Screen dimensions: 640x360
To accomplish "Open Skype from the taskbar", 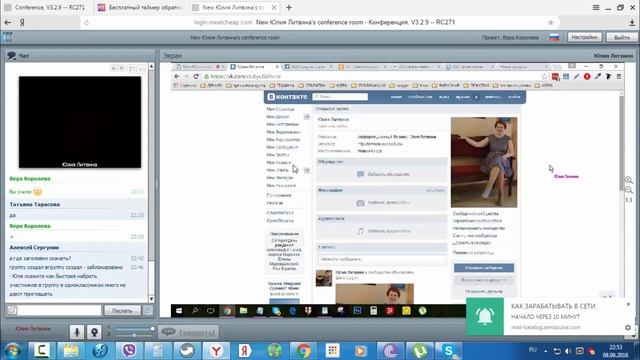I will tap(449, 351).
